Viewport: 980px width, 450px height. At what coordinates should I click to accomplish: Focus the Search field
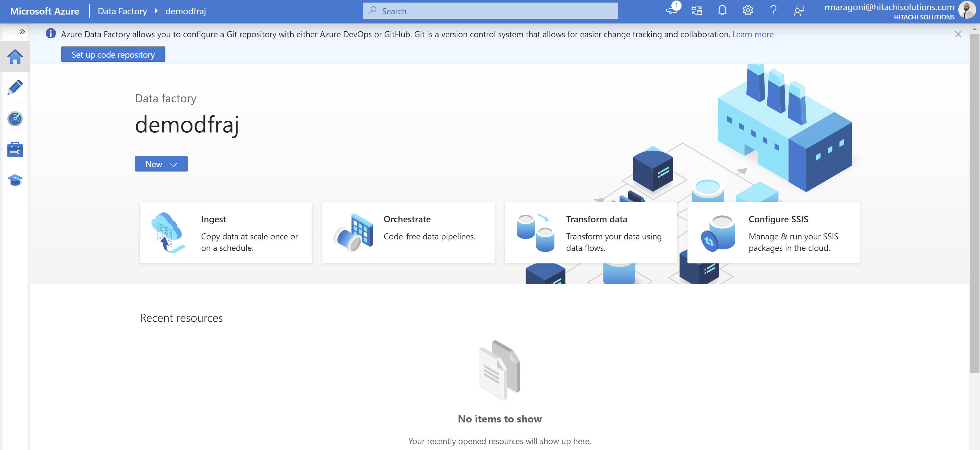coord(490,11)
